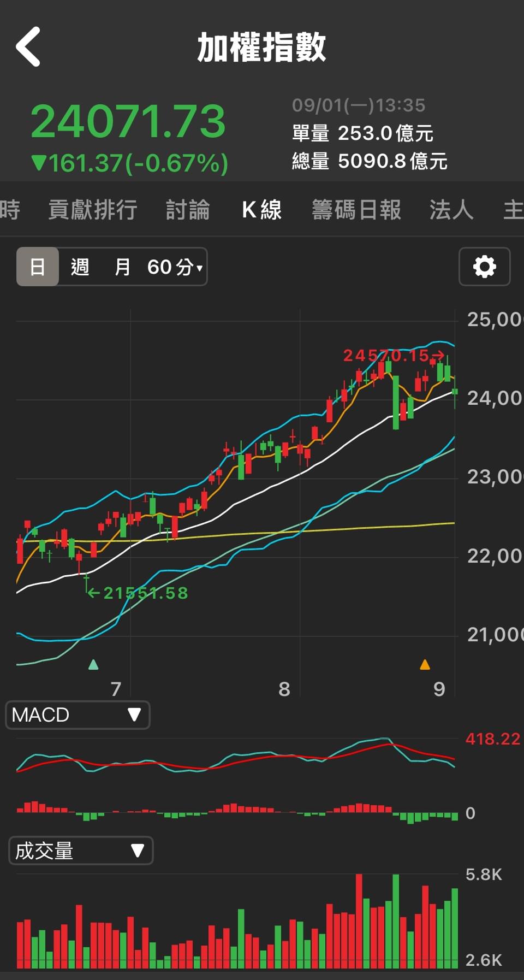Open the 成交量 indicator dropdown
Image resolution: width=524 pixels, height=980 pixels.
tap(81, 851)
